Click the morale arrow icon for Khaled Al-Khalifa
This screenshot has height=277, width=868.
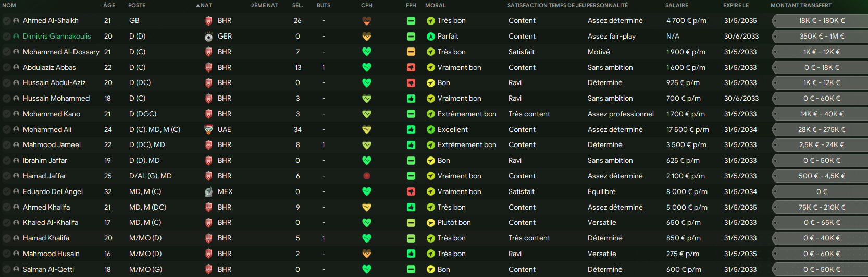click(431, 223)
